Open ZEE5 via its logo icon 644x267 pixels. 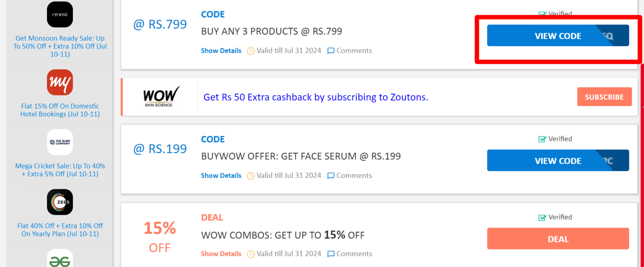tap(59, 202)
